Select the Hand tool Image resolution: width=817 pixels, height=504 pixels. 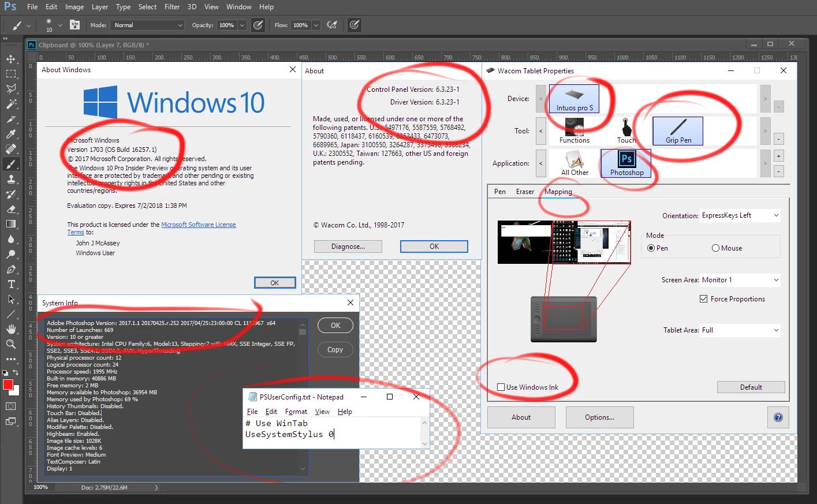[11, 329]
